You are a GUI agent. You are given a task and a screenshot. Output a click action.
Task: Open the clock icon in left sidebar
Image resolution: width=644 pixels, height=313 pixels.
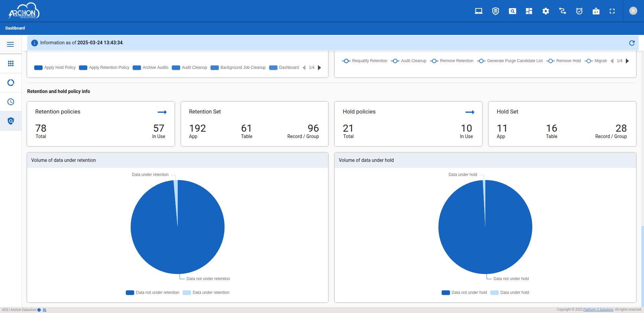(x=11, y=102)
